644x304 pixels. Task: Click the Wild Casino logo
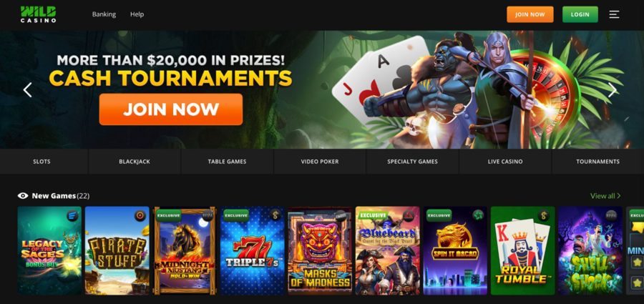(38, 14)
